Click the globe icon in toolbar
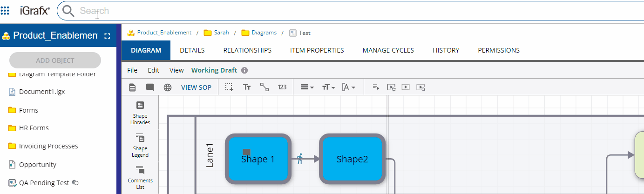Image resolution: width=644 pixels, height=194 pixels. pyautogui.click(x=168, y=87)
